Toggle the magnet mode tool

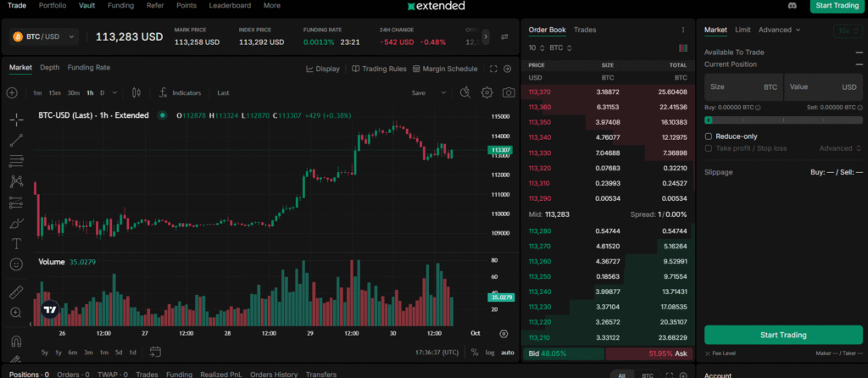point(17,341)
